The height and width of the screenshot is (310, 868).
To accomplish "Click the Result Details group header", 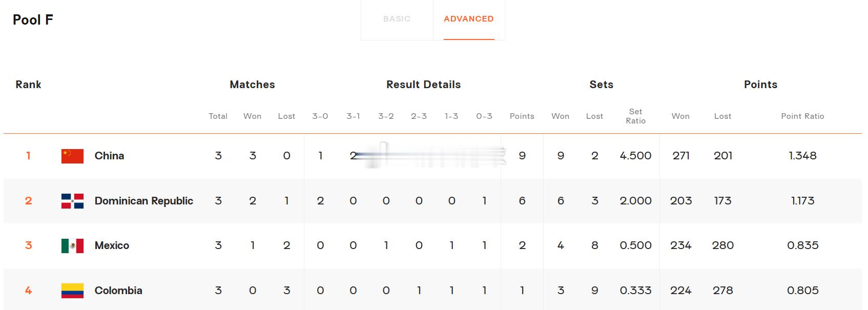I will coord(423,85).
